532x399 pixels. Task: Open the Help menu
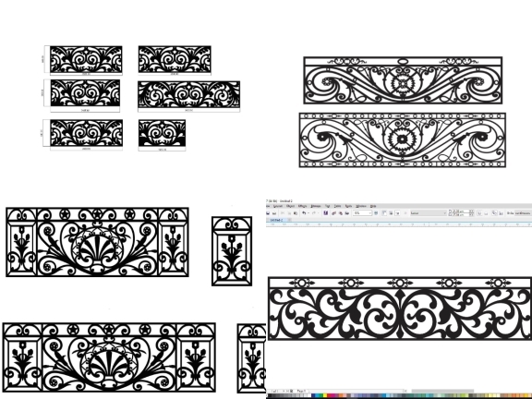[373, 206]
